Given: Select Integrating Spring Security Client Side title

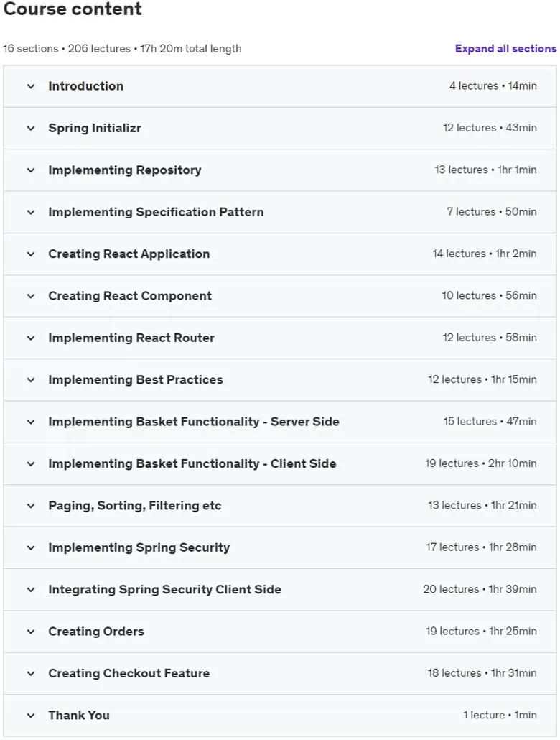Looking at the screenshot, I should click(164, 589).
